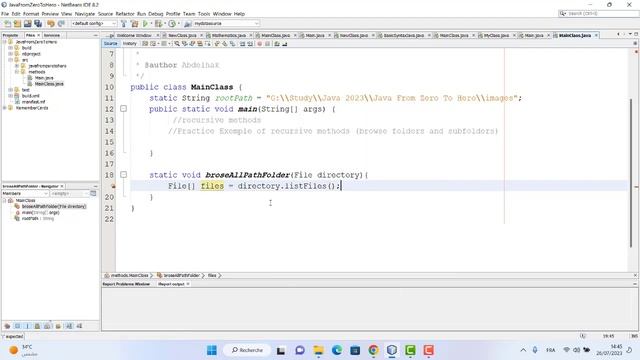
Task: Switch to the History view button
Action: [130, 44]
